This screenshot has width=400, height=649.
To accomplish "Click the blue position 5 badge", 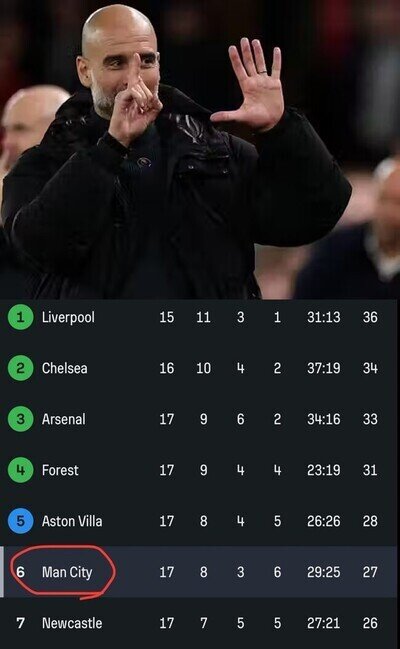I will 20,521.
